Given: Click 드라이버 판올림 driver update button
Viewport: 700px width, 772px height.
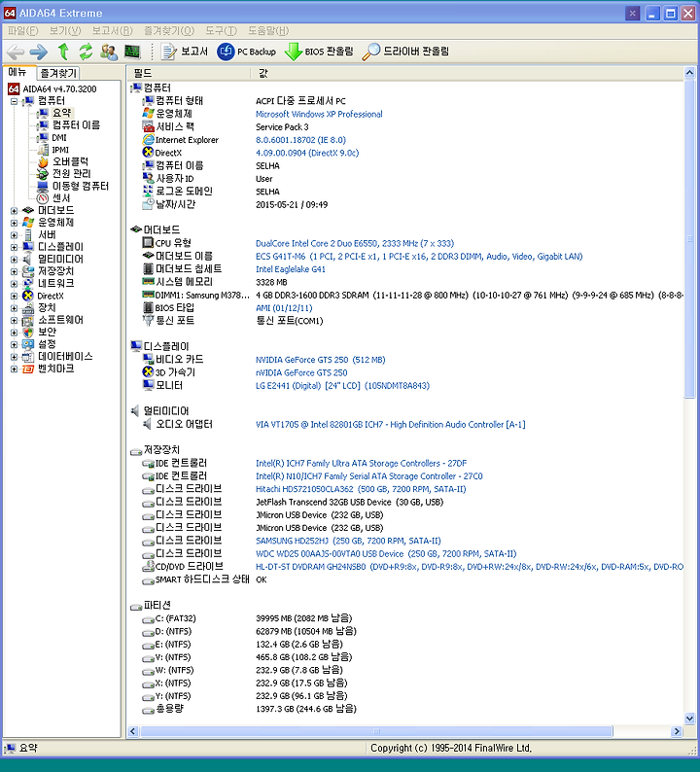Looking at the screenshot, I should (405, 52).
